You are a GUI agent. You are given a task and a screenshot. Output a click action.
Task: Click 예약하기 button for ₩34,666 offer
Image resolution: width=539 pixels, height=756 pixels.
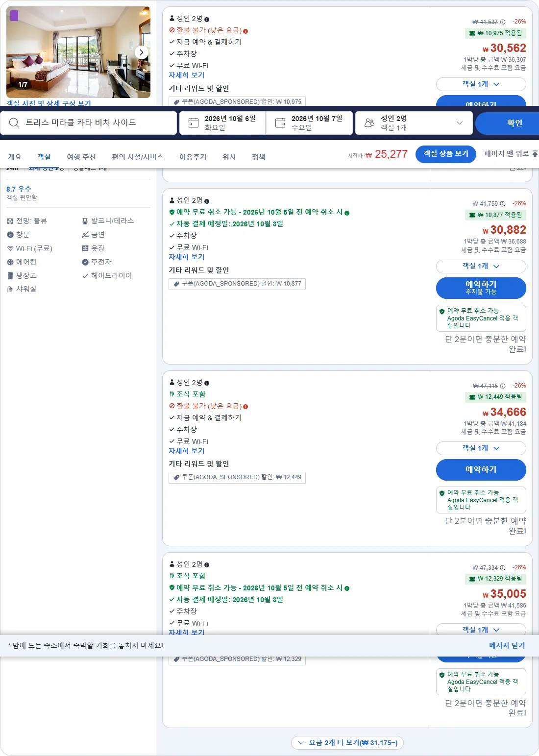481,470
